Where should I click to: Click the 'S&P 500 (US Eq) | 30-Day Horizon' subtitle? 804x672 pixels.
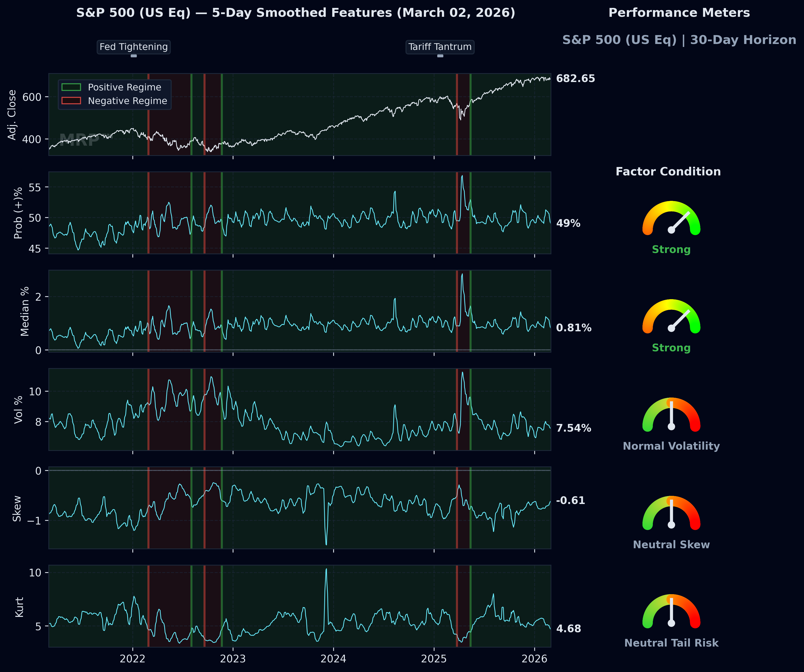pyautogui.click(x=679, y=40)
